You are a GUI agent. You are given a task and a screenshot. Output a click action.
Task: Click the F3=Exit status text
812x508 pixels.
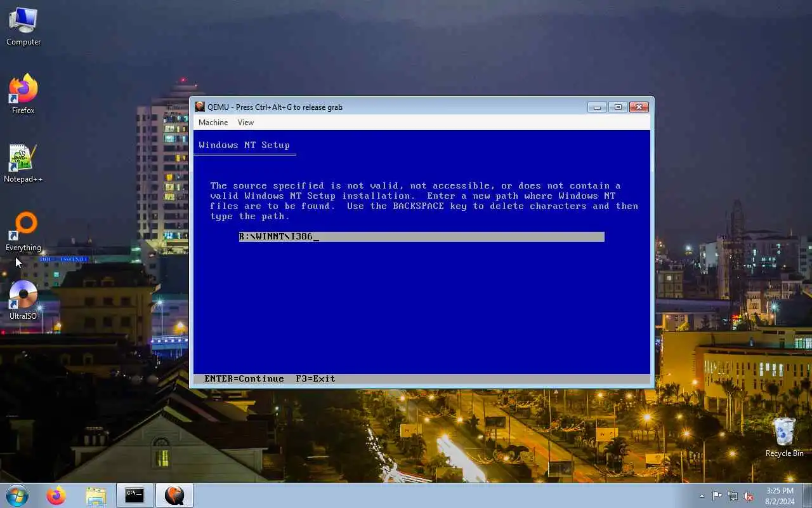click(315, 378)
